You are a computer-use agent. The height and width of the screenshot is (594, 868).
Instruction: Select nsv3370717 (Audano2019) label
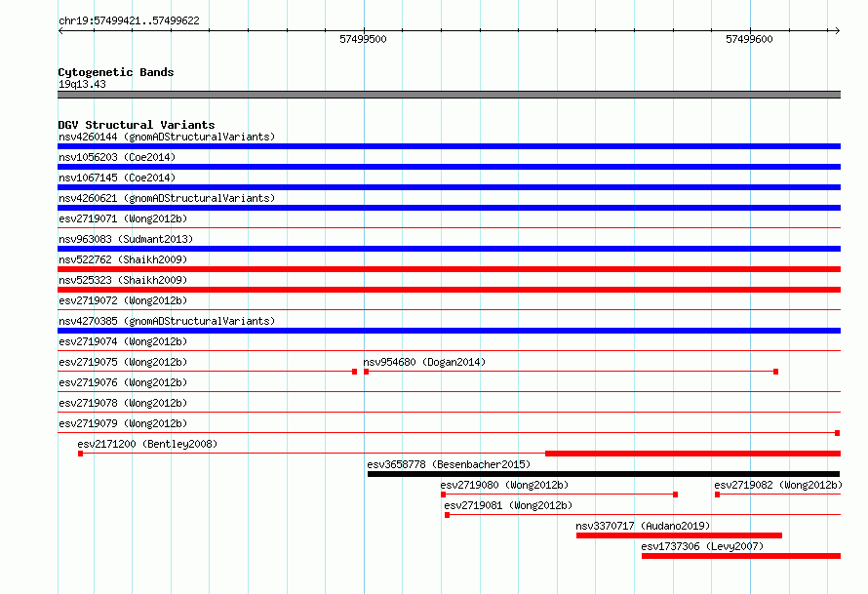[x=643, y=526]
